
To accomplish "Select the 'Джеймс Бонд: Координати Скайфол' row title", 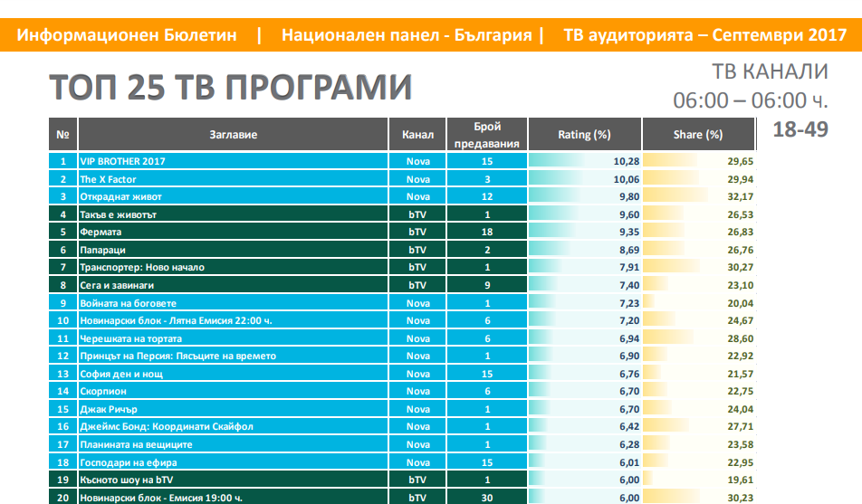I will coord(167,426).
